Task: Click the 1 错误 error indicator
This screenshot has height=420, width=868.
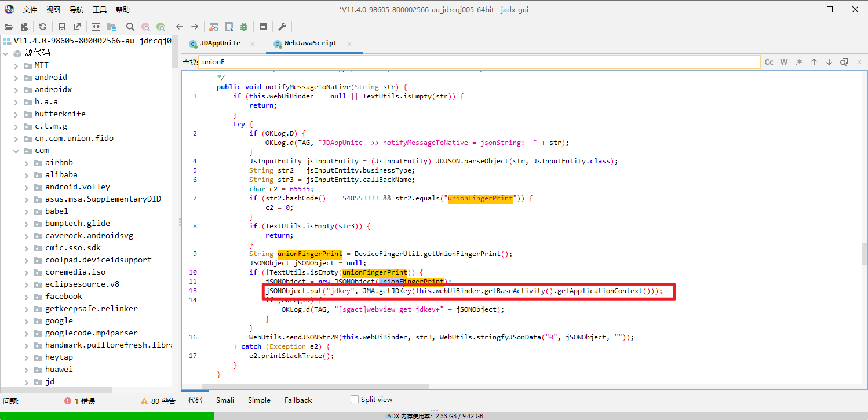Action: pyautogui.click(x=80, y=401)
